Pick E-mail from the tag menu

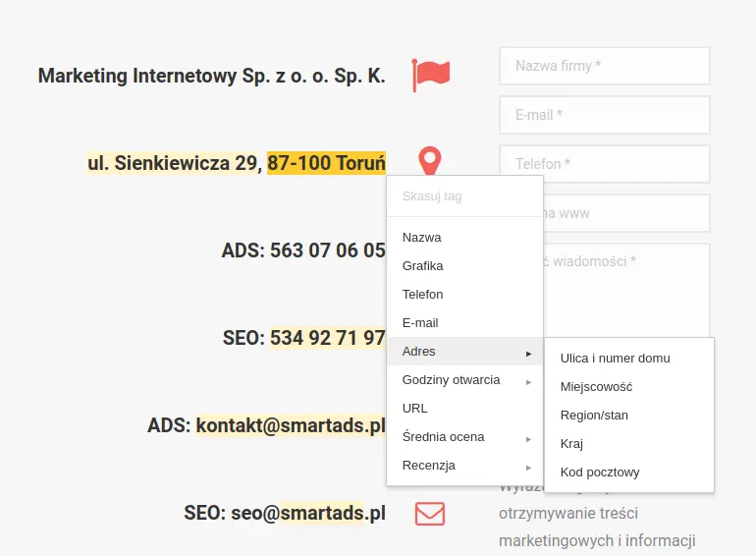point(420,323)
